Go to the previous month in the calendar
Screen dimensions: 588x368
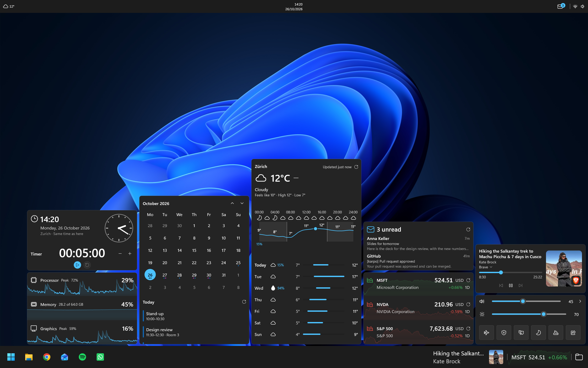(x=232, y=203)
